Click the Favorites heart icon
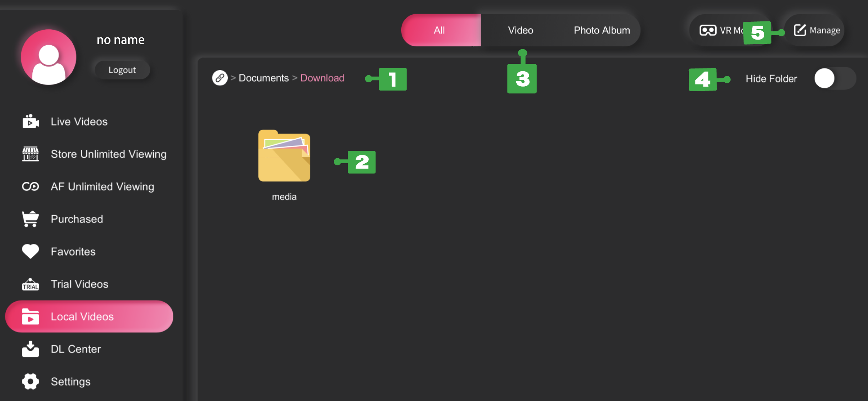 (30, 251)
